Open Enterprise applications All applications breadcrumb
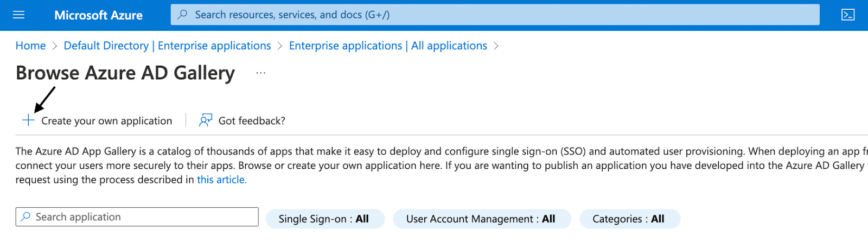Screen dimensions: 868x249 click(x=388, y=46)
